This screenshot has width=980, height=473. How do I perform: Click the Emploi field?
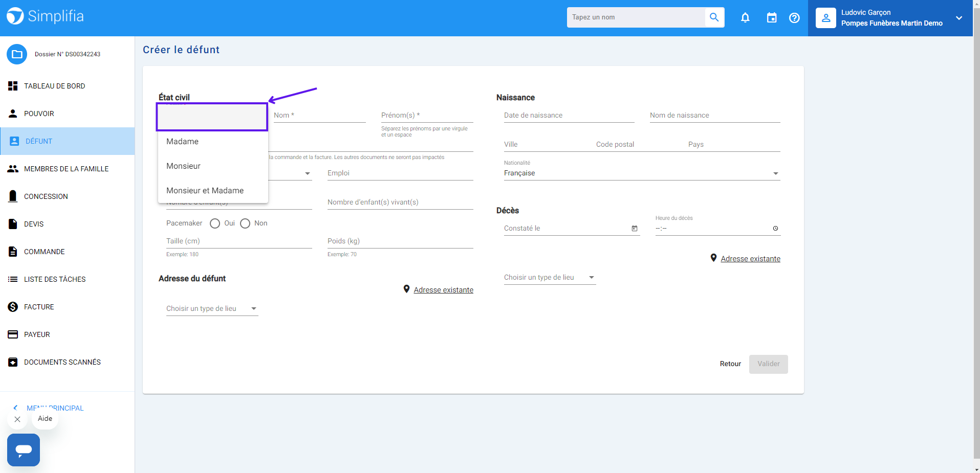[x=400, y=173]
